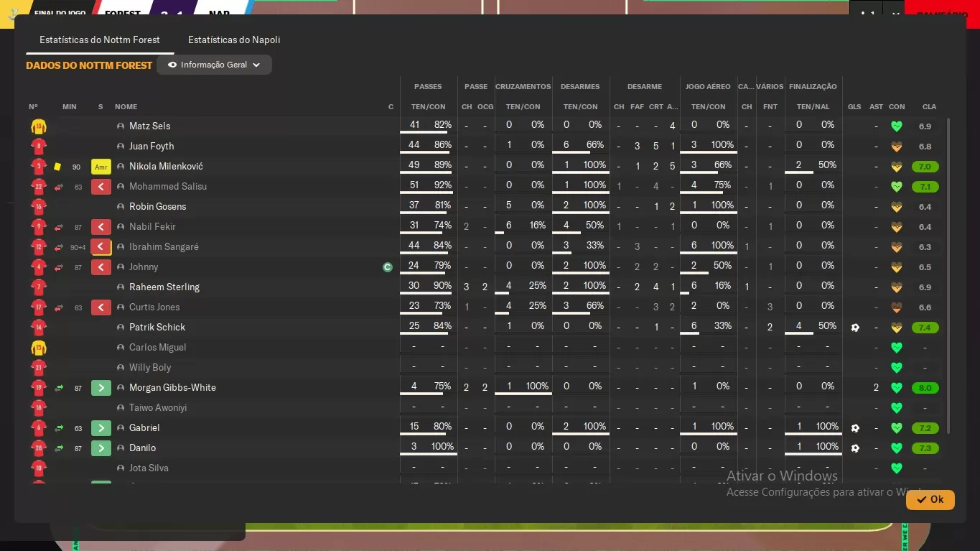Open Patrik Schick's player name link
The width and height of the screenshot is (980, 551).
[157, 328]
